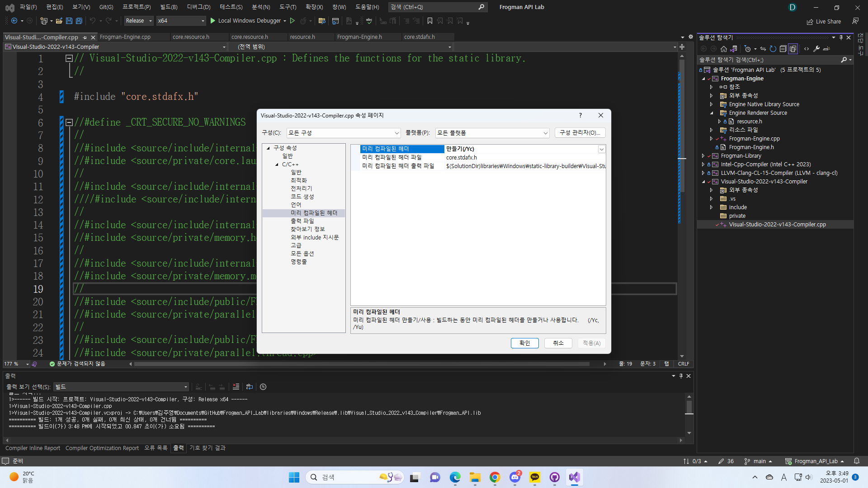Image resolution: width=868 pixels, height=488 pixels.
Task: Collapse code outlining at line 6
Action: tap(69, 122)
